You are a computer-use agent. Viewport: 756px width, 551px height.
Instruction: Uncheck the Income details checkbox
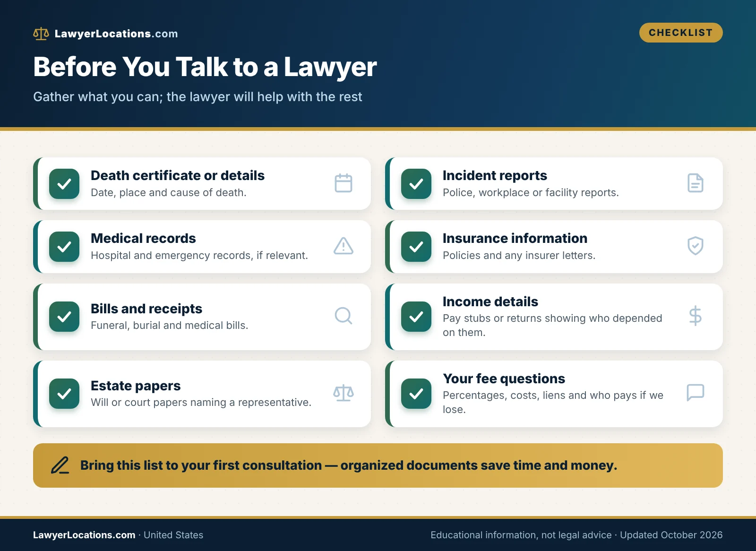416,317
